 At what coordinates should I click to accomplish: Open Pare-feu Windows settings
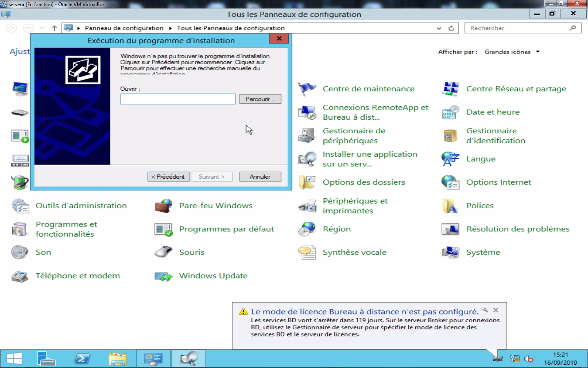pos(216,206)
